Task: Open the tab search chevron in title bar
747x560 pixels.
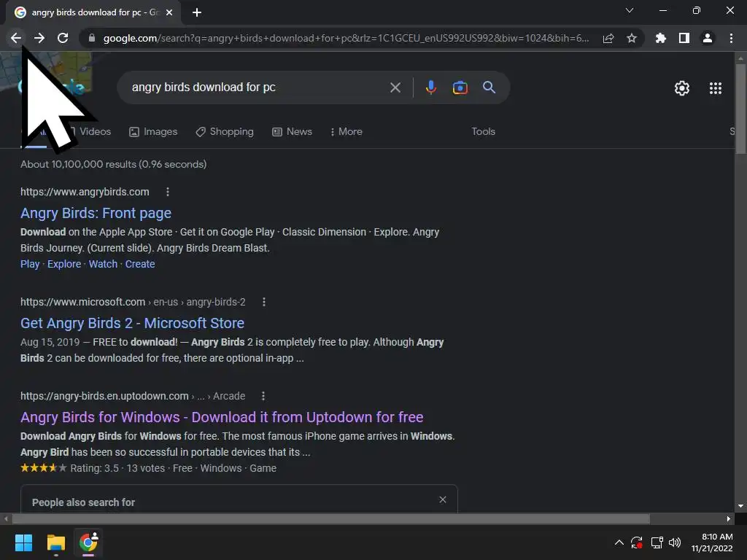Action: (630, 10)
